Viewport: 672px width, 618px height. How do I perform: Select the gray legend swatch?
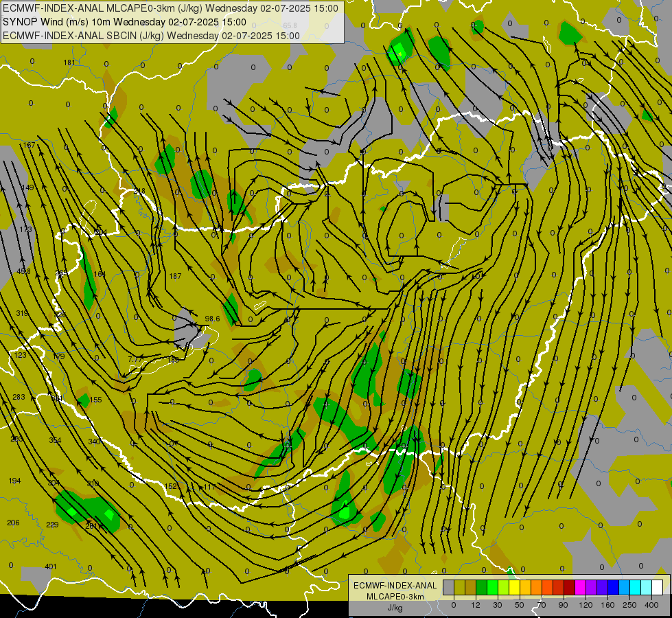click(448, 587)
